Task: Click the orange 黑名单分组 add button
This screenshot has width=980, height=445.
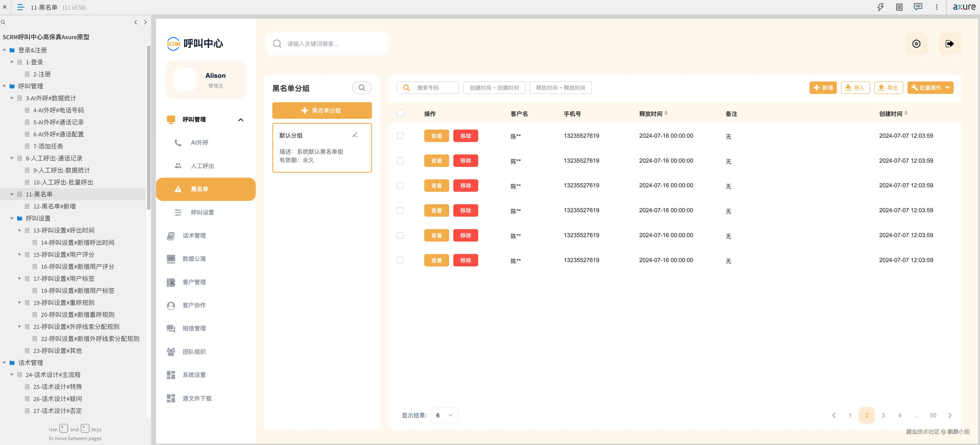Action: click(x=321, y=111)
